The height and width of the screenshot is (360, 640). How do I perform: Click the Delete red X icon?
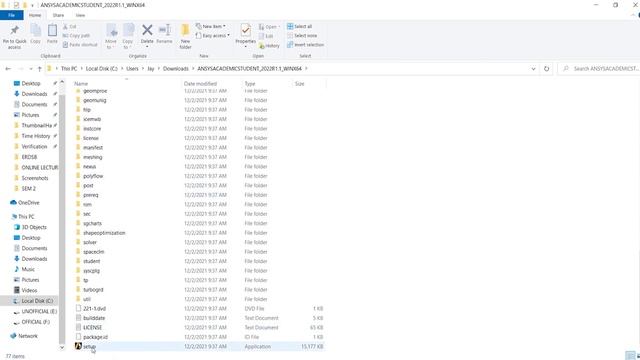[x=147, y=30]
